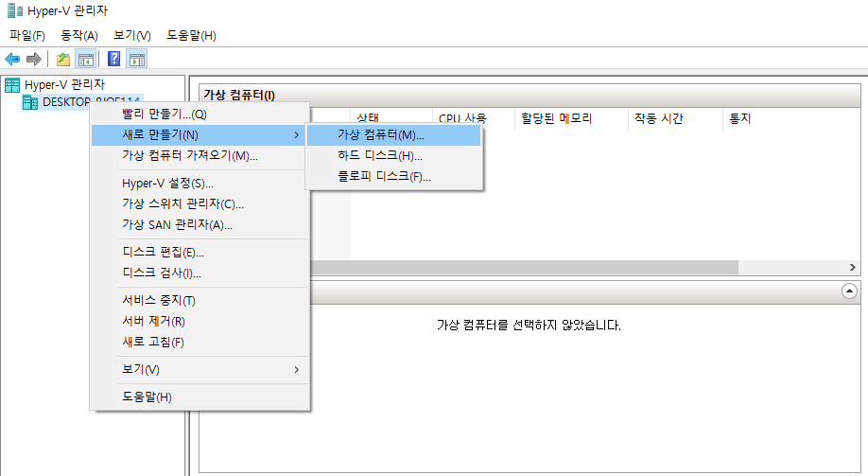Click the DESKTOP server node icon
Viewport: 868px width, 476px height.
(30, 102)
